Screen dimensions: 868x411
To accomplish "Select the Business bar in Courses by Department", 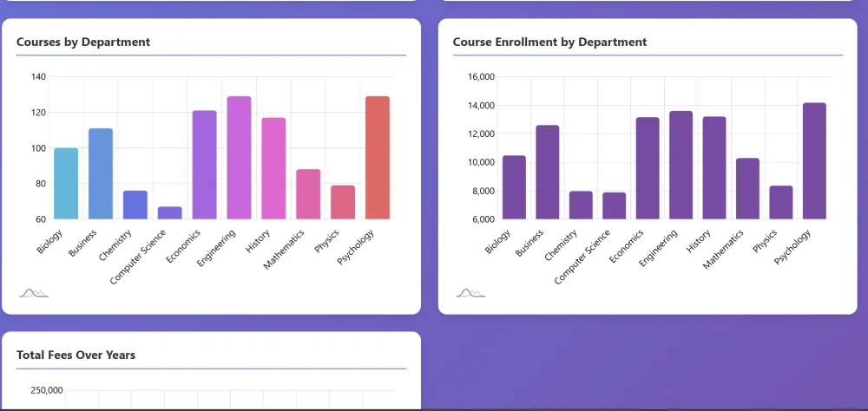I will click(101, 173).
